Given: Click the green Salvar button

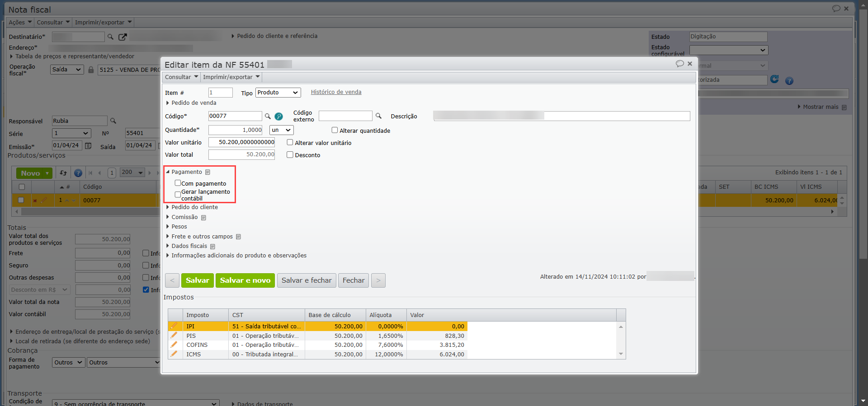Looking at the screenshot, I should coord(198,280).
